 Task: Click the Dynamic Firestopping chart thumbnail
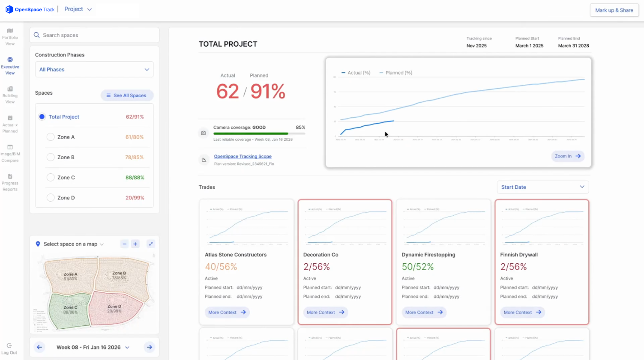(443, 226)
